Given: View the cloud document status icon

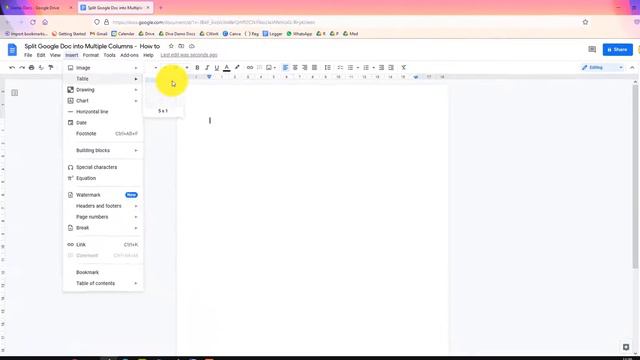Looking at the screenshot, I should point(191,46).
